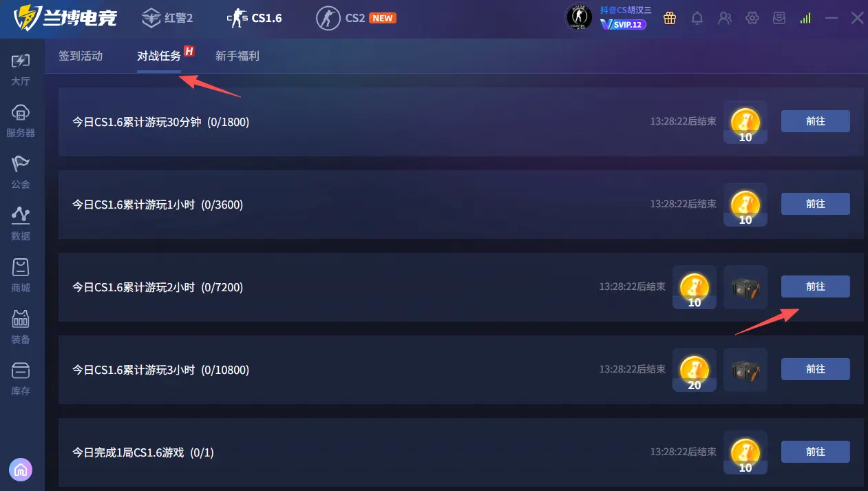Switch to the CS2 NEW game tab

pos(356,18)
